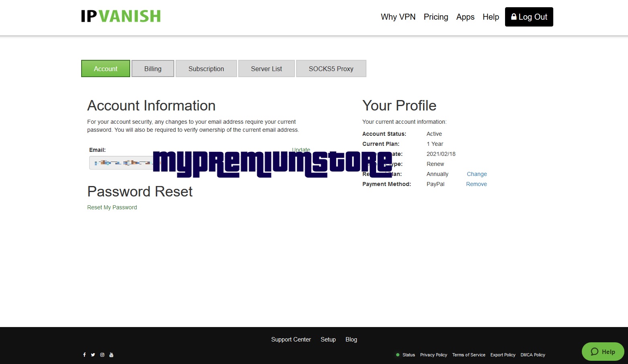Click the 2021/02/18 date value
The image size is (628, 364).
coord(441,154)
